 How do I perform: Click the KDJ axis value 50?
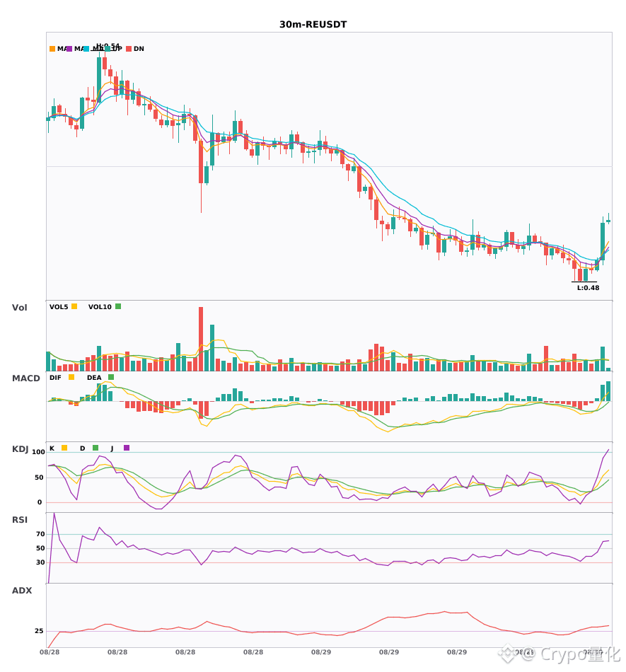pos(39,477)
